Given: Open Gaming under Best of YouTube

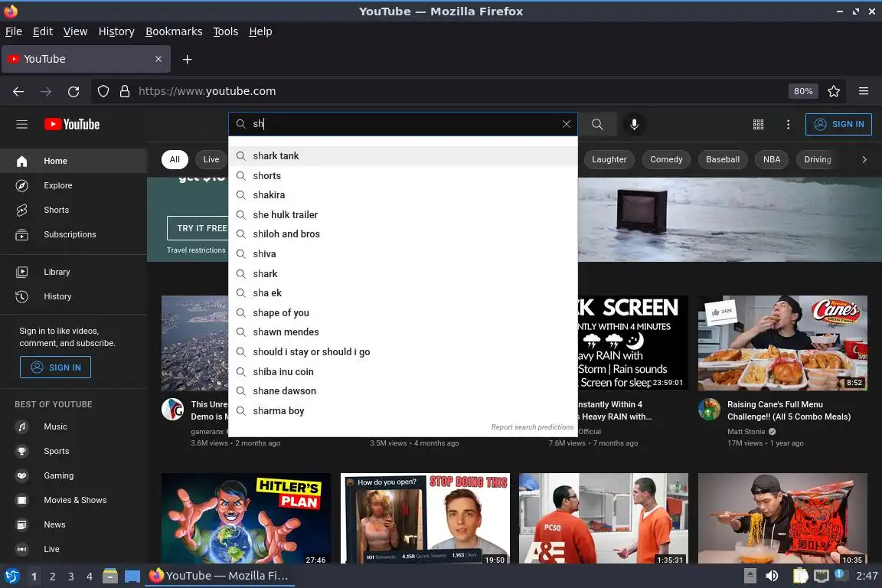Looking at the screenshot, I should (73, 475).
